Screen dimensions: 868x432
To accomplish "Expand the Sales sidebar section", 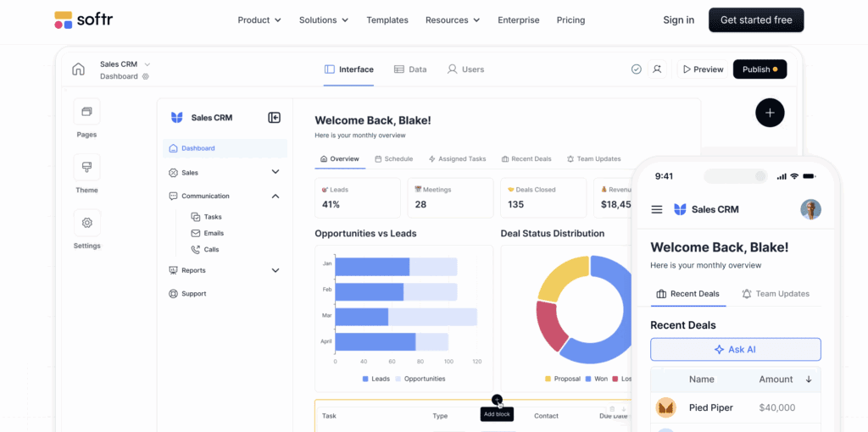I will [x=275, y=172].
